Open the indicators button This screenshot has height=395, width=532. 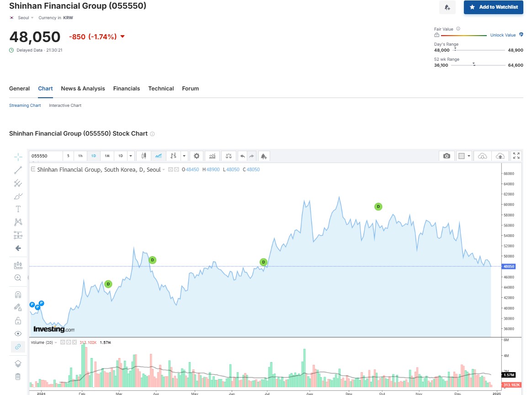click(212, 156)
